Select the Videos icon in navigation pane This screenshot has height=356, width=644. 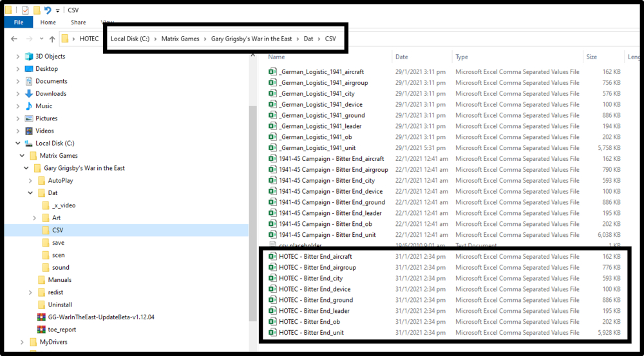pos(29,131)
